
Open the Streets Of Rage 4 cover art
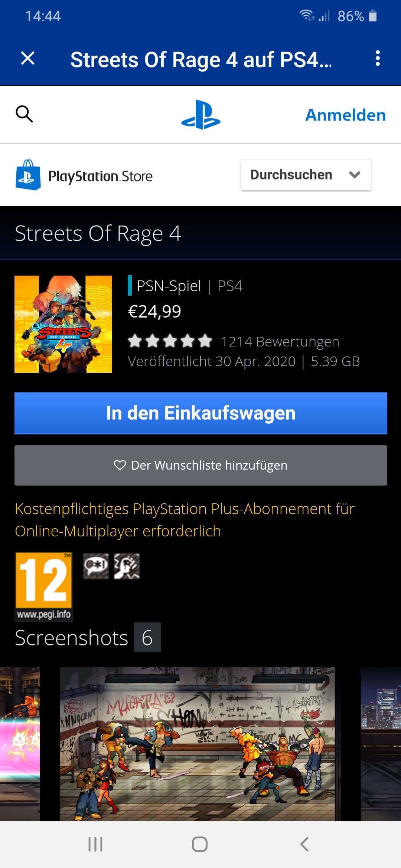pos(63,324)
